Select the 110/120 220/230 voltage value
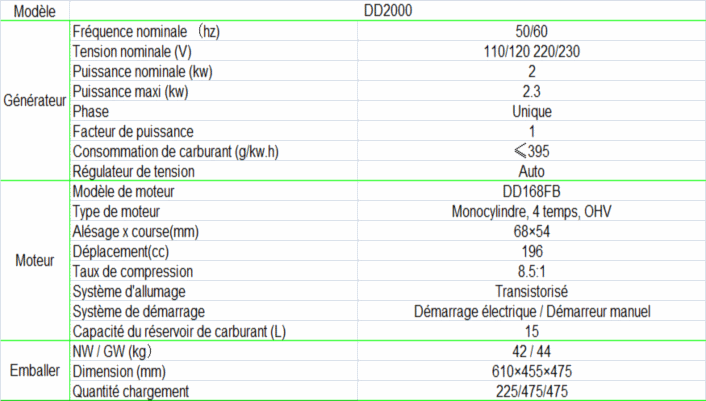The height and width of the screenshot is (401, 706). tap(531, 52)
